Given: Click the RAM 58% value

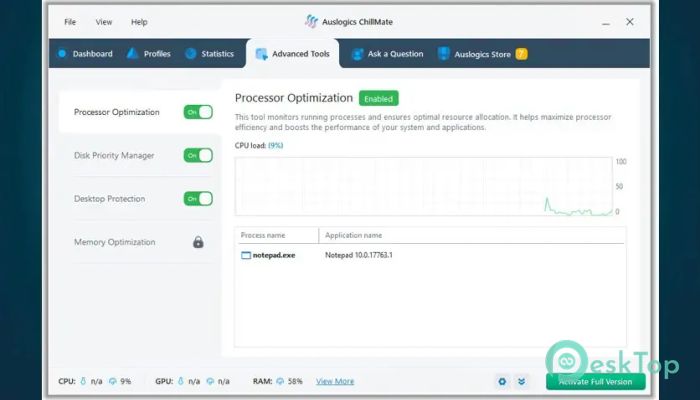Looking at the screenshot, I should coord(295,381).
